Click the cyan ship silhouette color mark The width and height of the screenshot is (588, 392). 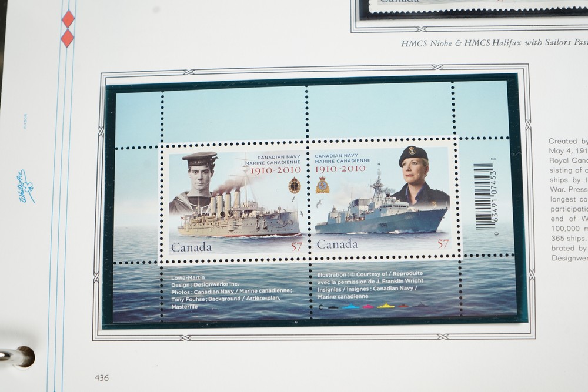350,306
